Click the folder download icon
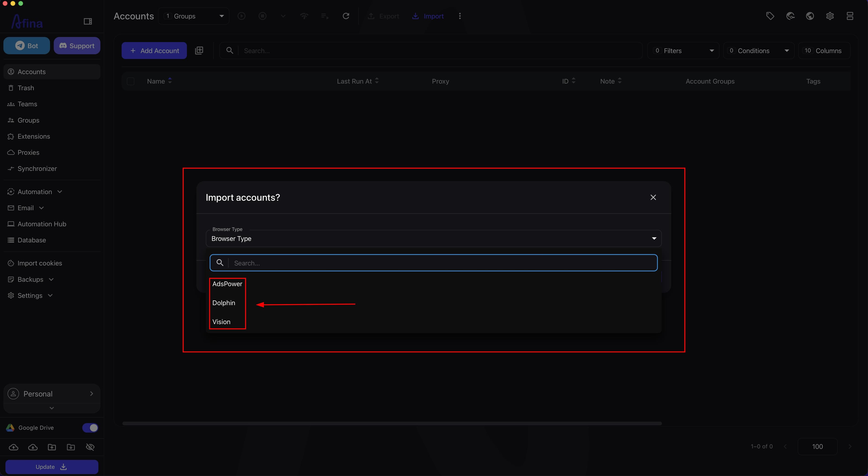 click(x=71, y=447)
